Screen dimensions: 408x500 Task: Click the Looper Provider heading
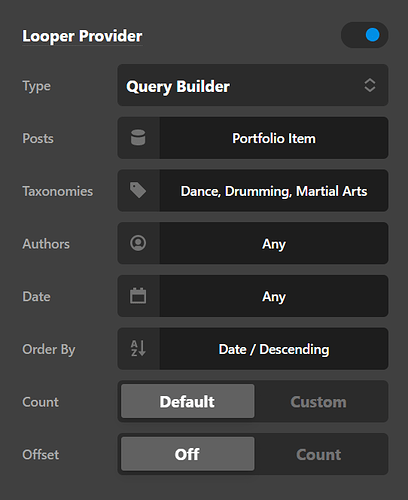click(x=82, y=36)
